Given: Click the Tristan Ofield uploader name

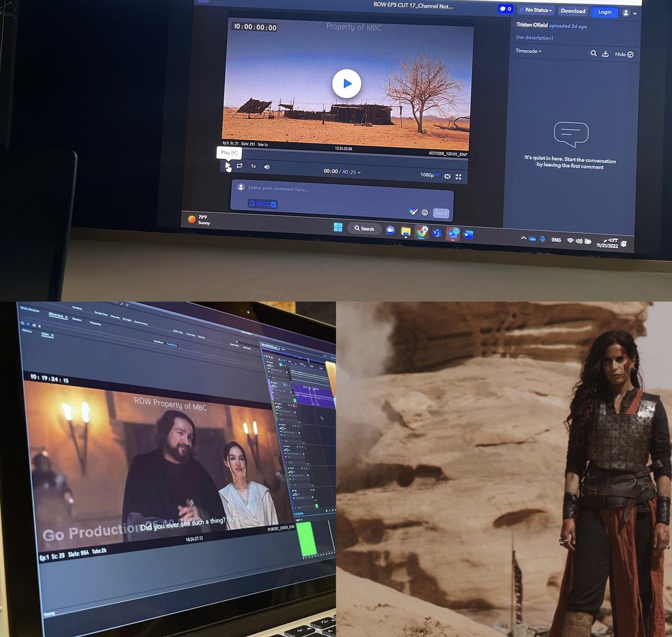Looking at the screenshot, I should (x=532, y=25).
